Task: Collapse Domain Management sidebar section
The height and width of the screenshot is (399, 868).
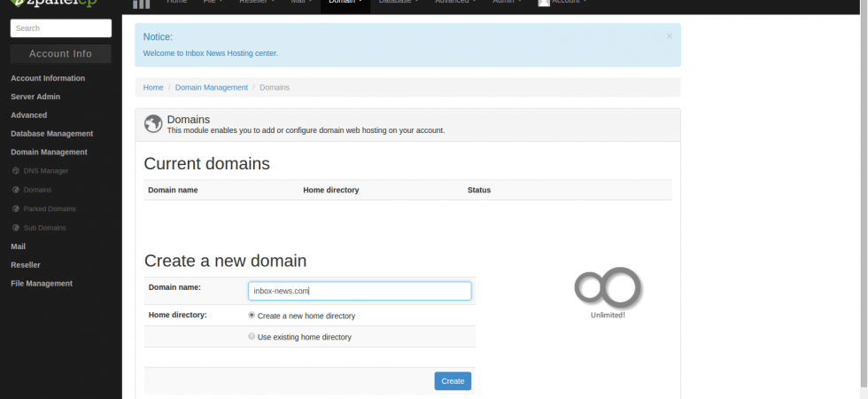Action: pos(50,152)
